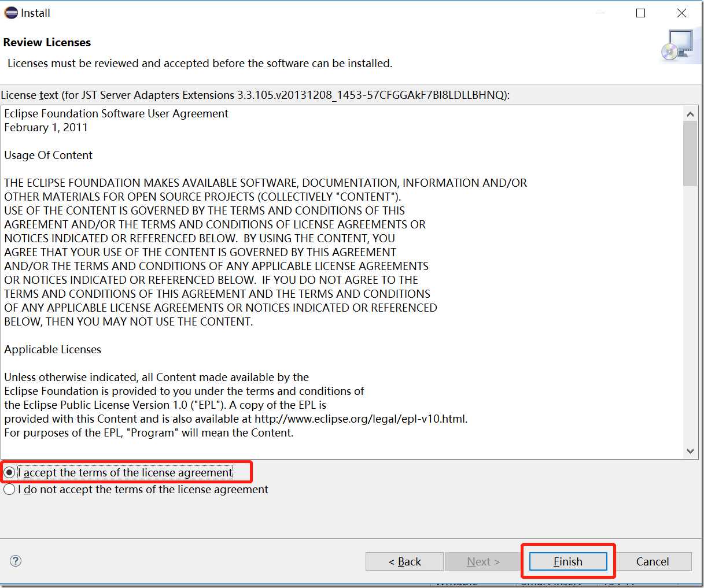This screenshot has height=588, width=704.
Task: Click the 'License text (for JST Server Adapters...' label
Action: click(255, 95)
